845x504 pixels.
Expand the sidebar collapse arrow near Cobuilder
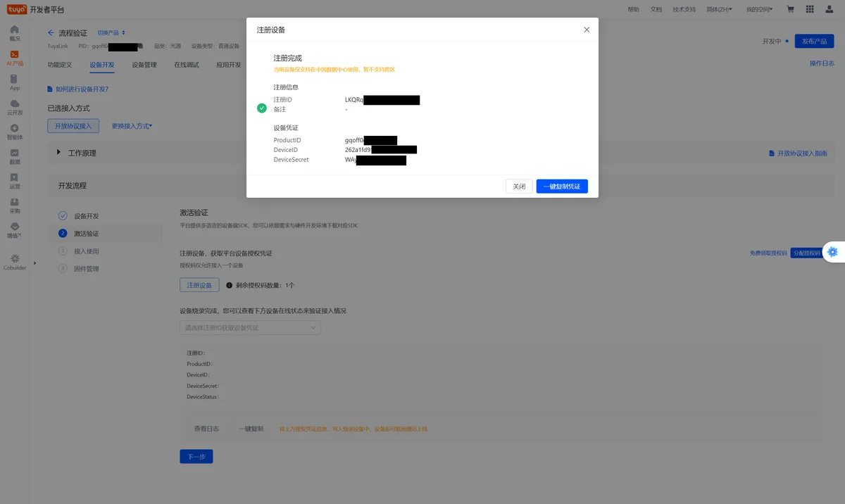[35, 263]
